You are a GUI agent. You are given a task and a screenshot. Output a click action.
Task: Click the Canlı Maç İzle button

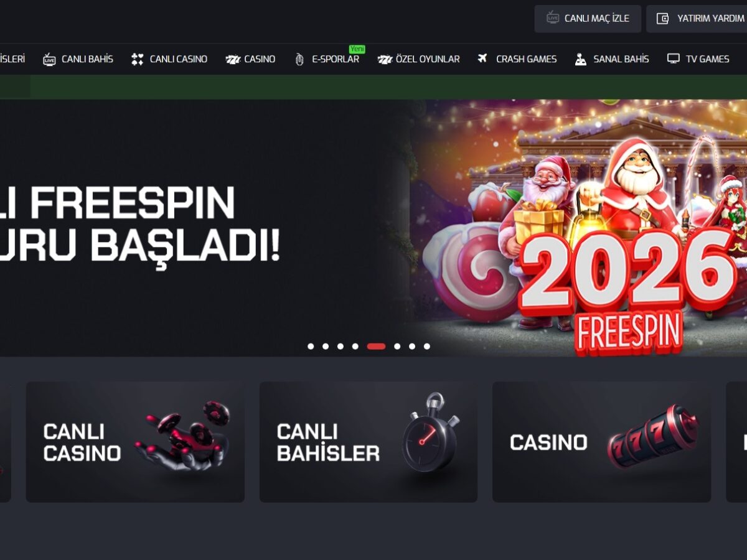(x=588, y=19)
